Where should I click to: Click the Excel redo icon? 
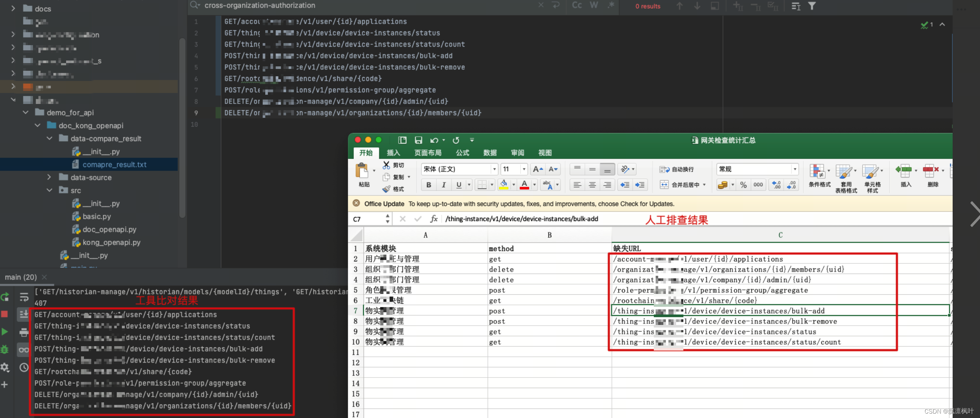[456, 140]
